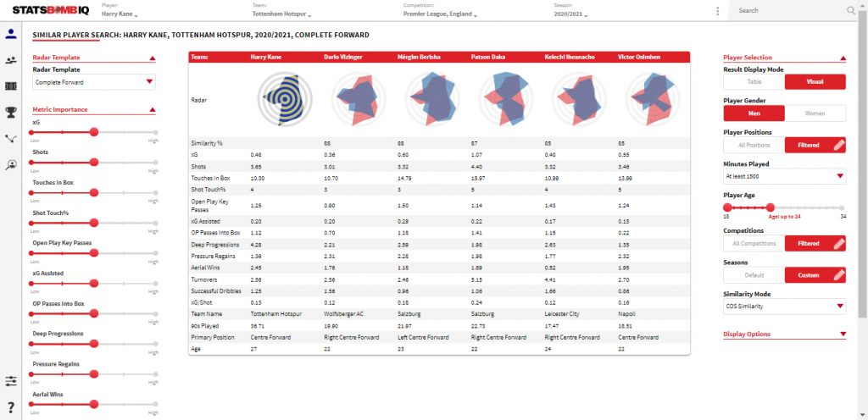Expand the Display Options section
Screen dimensions: 868x420
(x=843, y=334)
